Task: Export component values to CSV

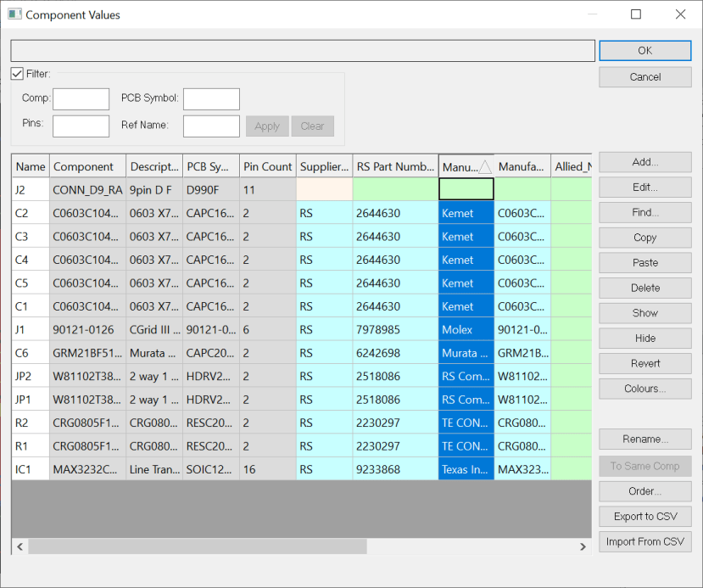Action: 644,516
